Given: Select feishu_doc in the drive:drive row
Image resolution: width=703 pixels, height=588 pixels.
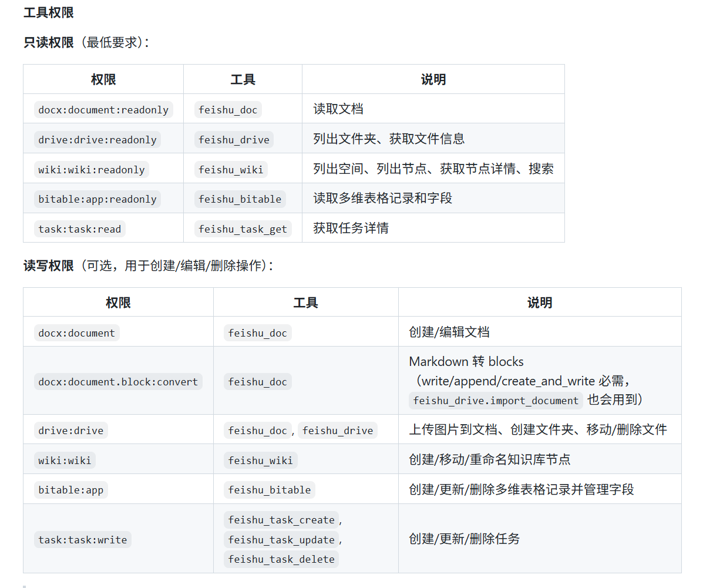Looking at the screenshot, I should click(258, 431).
